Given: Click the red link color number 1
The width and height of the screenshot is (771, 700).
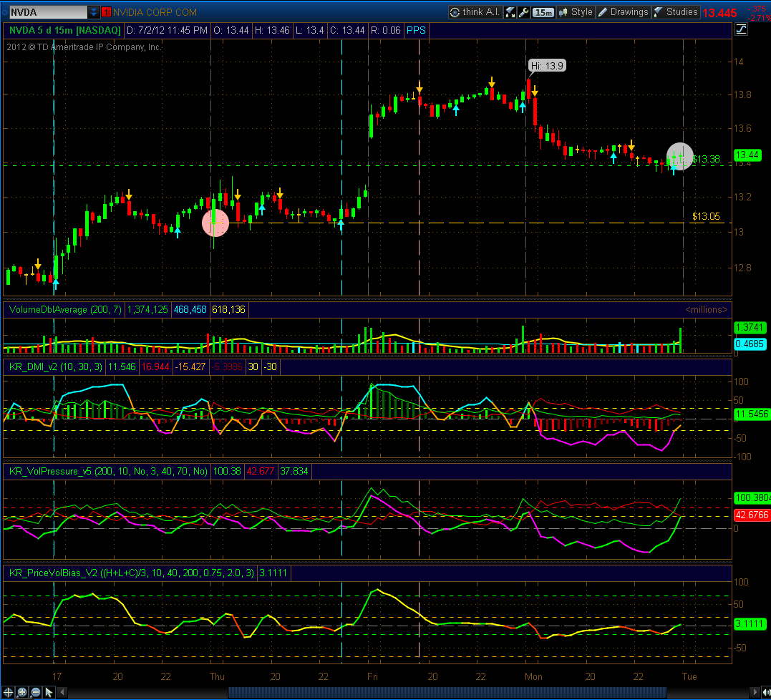Looking at the screenshot, I should point(106,12).
